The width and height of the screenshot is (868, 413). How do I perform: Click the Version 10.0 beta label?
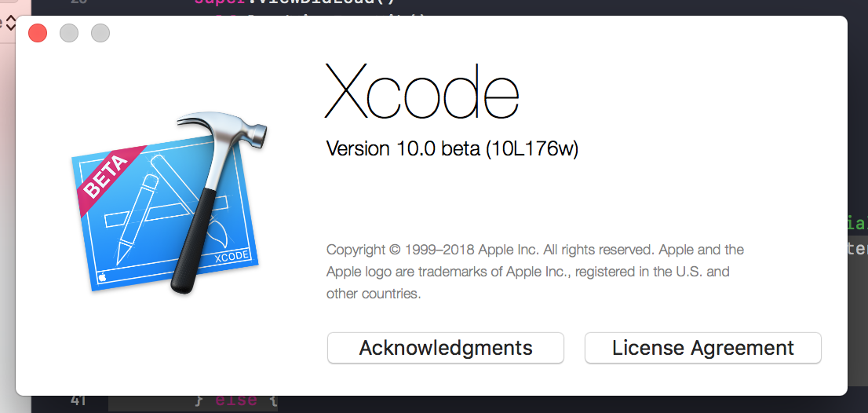coord(403,148)
